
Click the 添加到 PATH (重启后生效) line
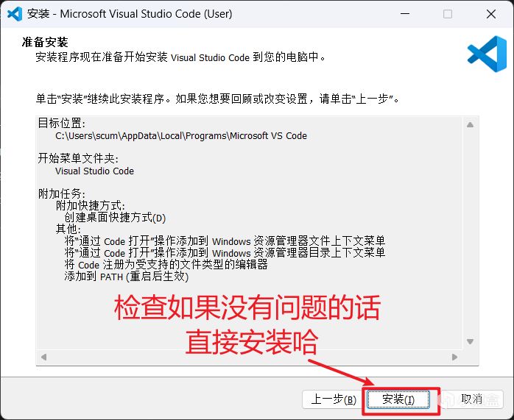click(x=126, y=277)
